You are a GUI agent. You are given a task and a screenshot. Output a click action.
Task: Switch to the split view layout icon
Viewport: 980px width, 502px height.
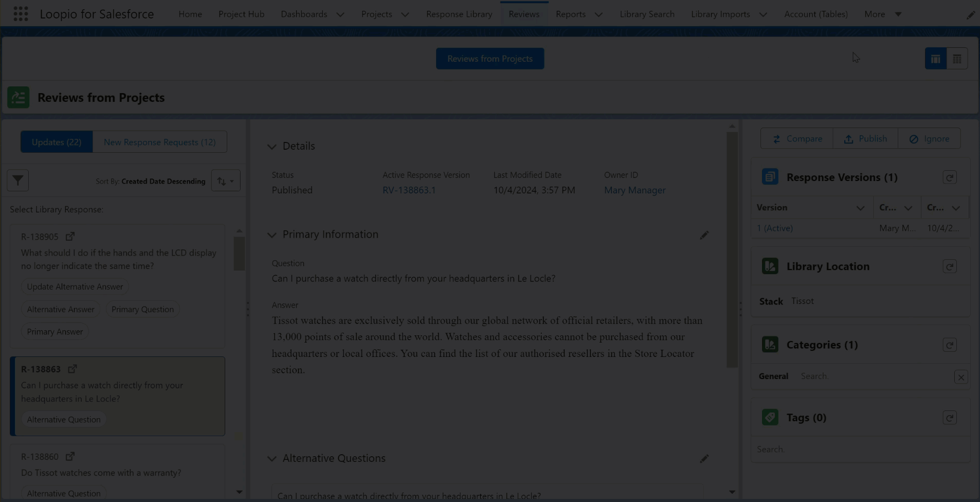(935, 59)
